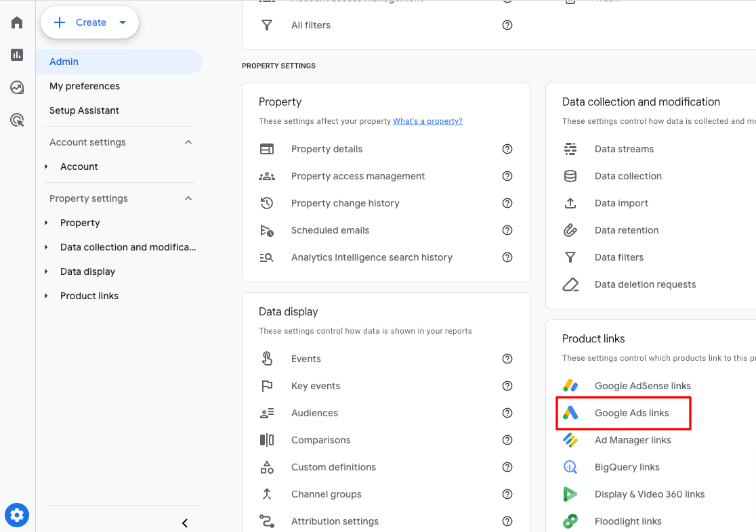The height and width of the screenshot is (532, 756).
Task: Select the Events icon under Data display
Action: tap(267, 359)
